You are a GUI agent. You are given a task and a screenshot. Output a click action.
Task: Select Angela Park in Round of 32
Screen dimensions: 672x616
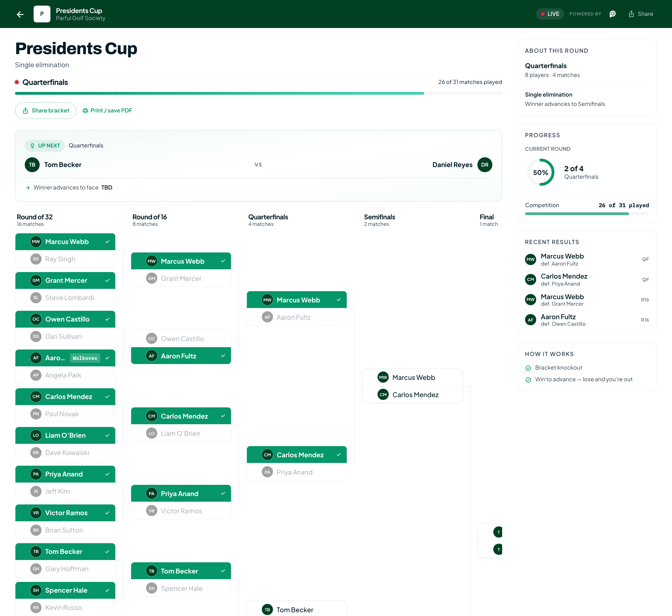point(65,375)
